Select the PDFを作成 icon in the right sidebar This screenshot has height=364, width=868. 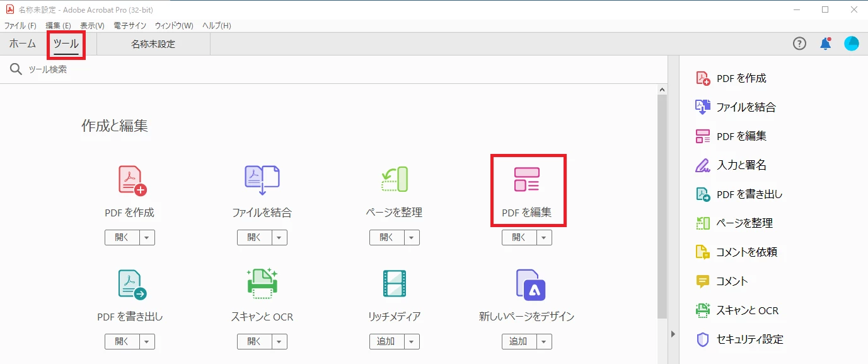703,78
